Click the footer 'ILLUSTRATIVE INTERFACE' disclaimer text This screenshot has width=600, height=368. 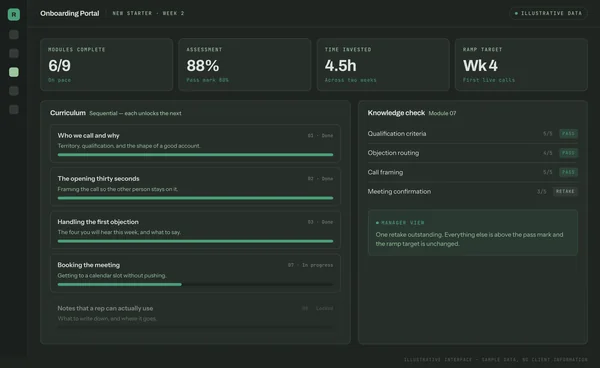click(x=496, y=360)
